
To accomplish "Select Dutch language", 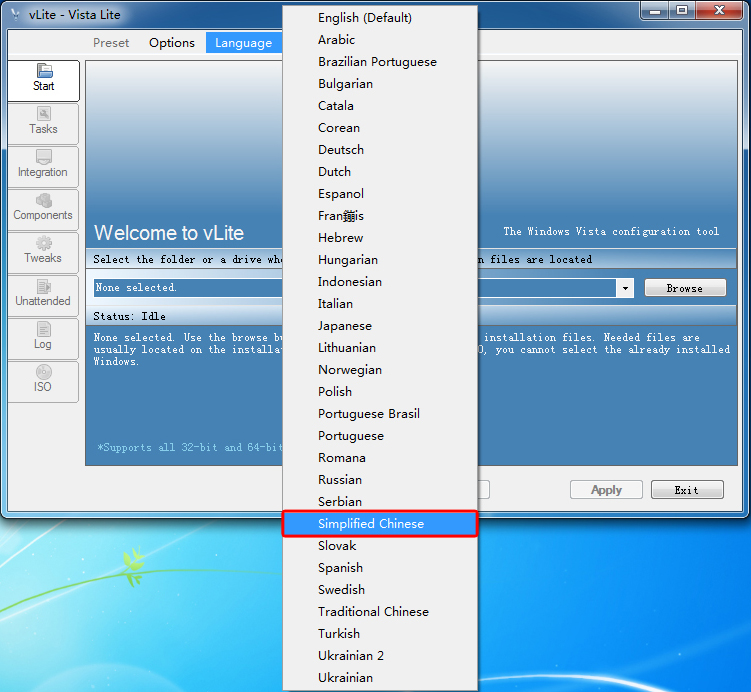I will click(x=380, y=172).
